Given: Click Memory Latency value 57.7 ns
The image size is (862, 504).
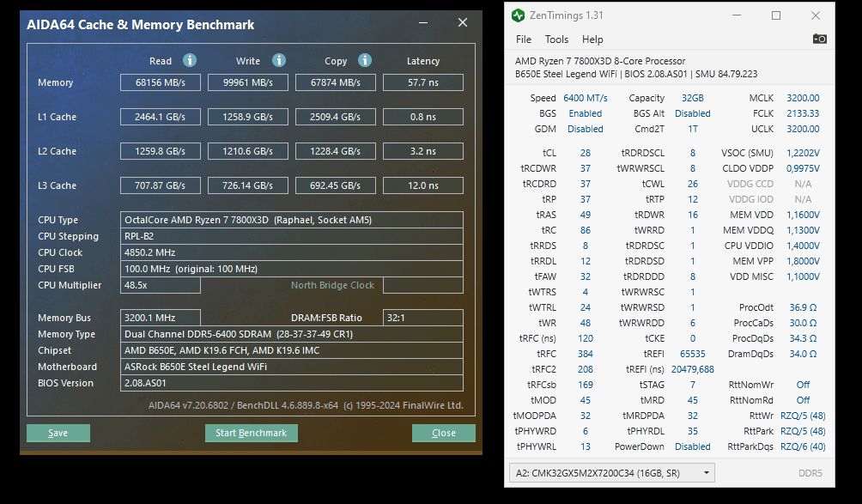Looking at the screenshot, I should (423, 82).
